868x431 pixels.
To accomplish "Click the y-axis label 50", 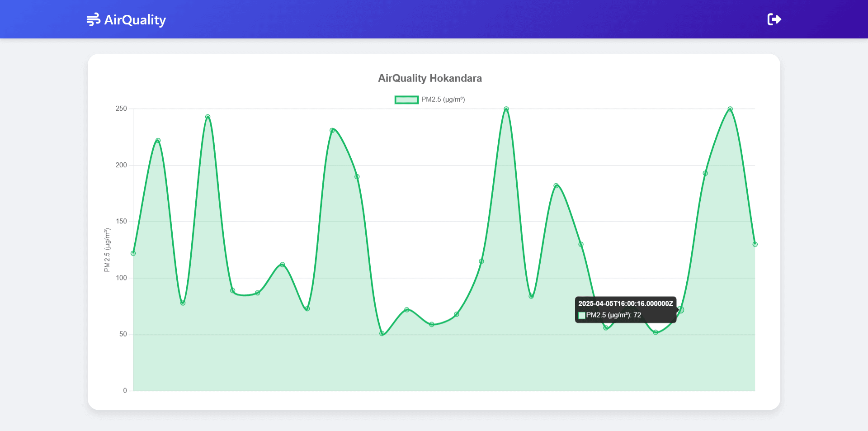I will click(123, 334).
